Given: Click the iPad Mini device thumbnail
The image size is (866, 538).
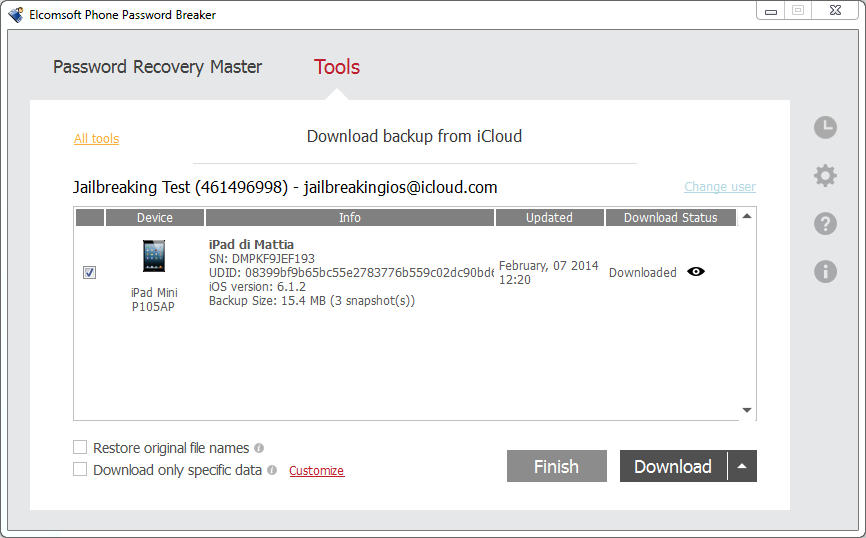Looking at the screenshot, I should tap(154, 256).
